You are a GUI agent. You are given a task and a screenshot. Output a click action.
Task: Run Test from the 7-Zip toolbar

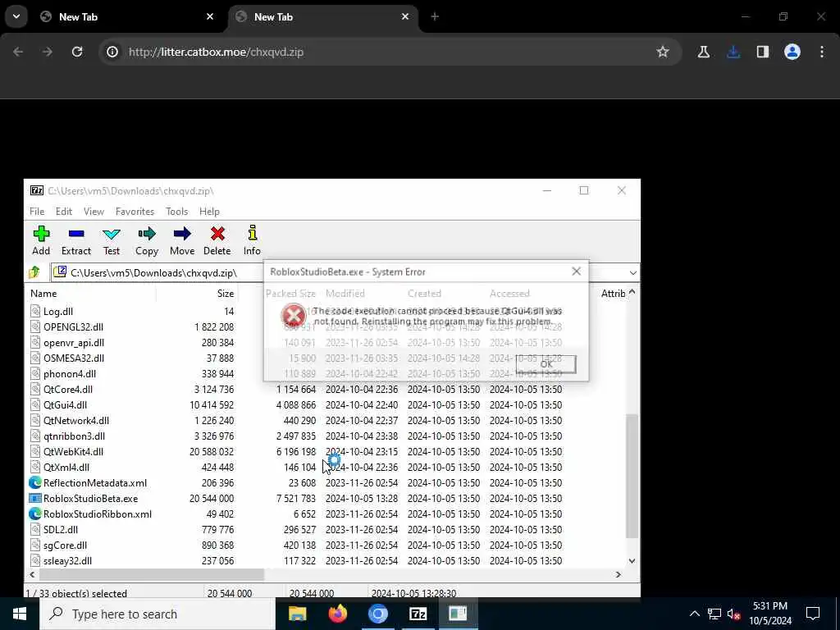(112, 240)
